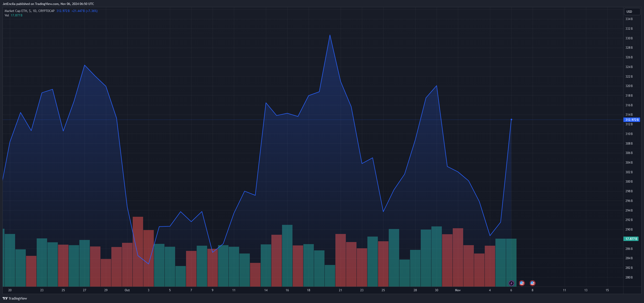Click the green 17.877 B volume label
The image size is (644, 303).
(x=631, y=239)
